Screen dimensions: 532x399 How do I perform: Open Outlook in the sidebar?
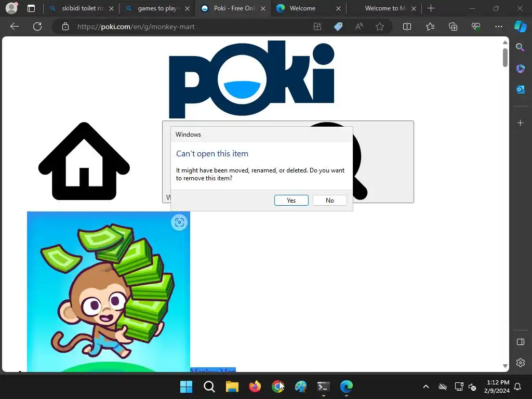(x=520, y=89)
